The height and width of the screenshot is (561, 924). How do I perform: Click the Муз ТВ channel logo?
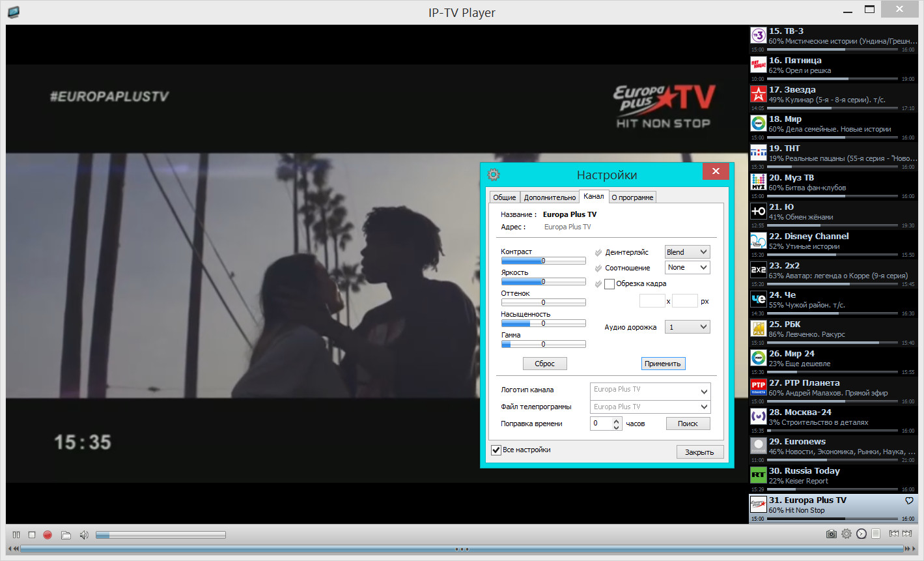pos(758,182)
